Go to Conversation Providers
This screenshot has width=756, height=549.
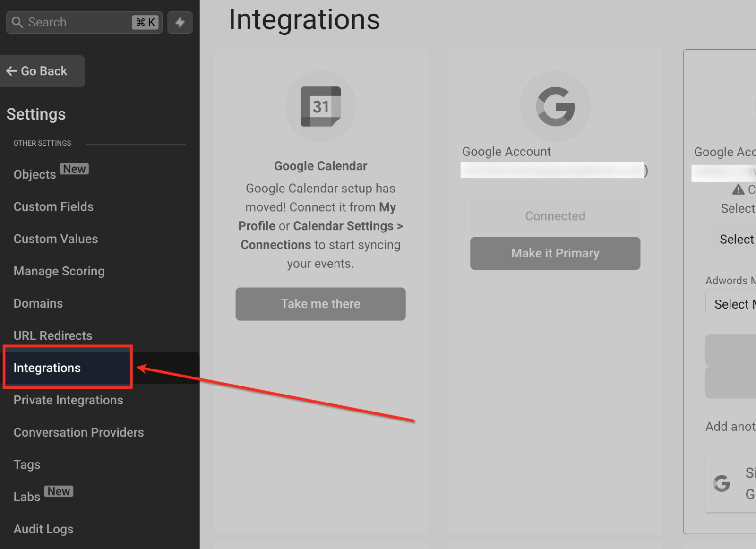coord(78,432)
